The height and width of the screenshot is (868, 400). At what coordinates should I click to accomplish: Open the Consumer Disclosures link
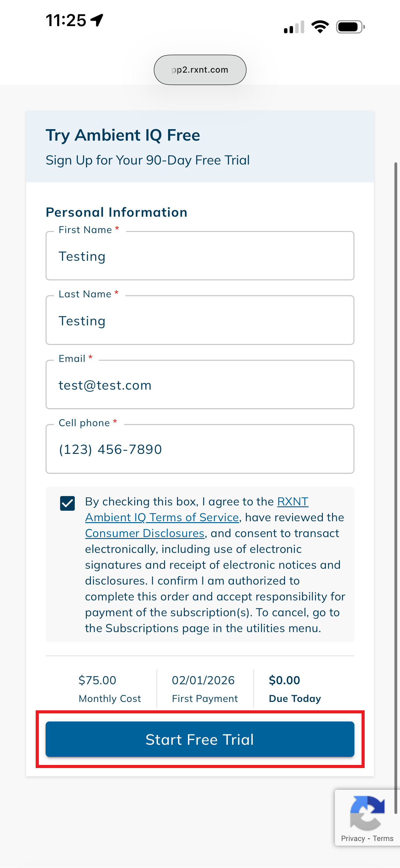pos(145,533)
